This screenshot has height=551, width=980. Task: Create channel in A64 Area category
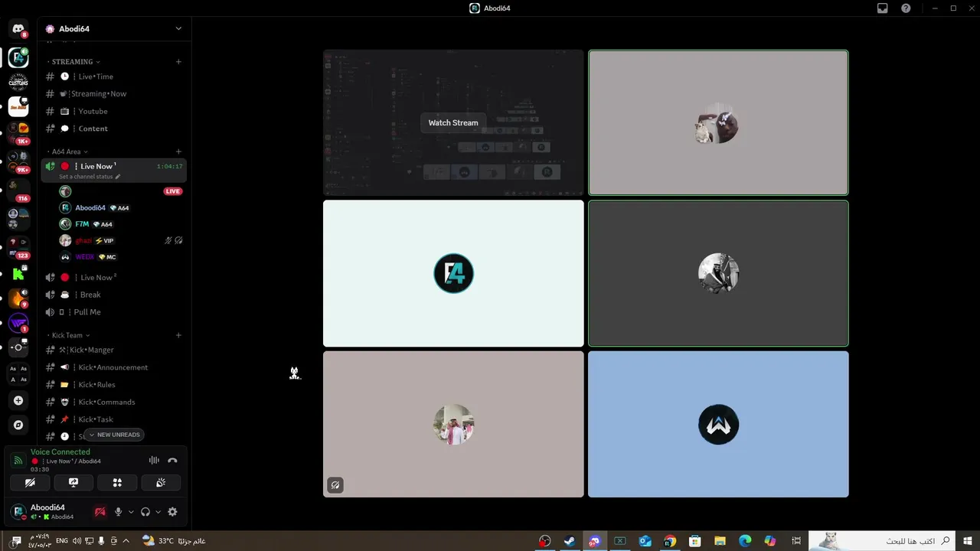click(x=178, y=152)
